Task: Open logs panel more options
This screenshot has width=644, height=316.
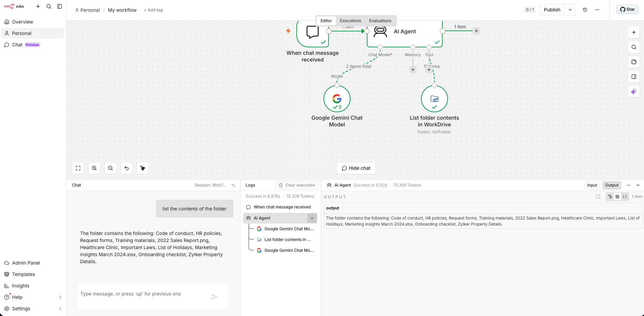Action: click(629, 185)
